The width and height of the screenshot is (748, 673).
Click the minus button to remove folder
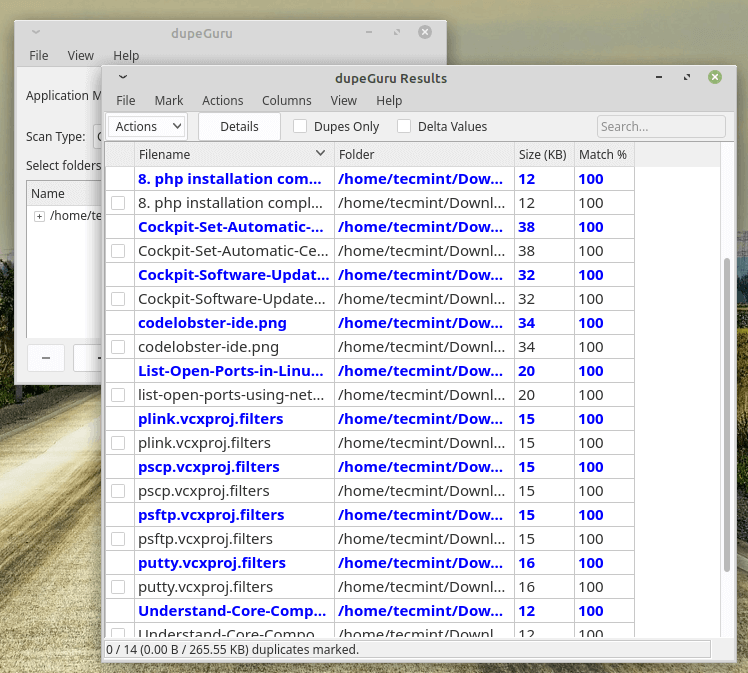[46, 357]
